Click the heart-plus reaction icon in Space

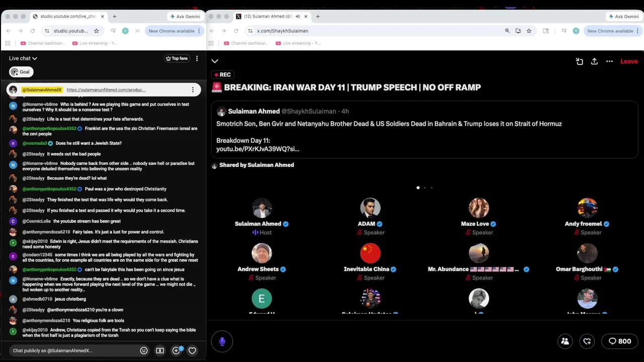click(x=587, y=341)
